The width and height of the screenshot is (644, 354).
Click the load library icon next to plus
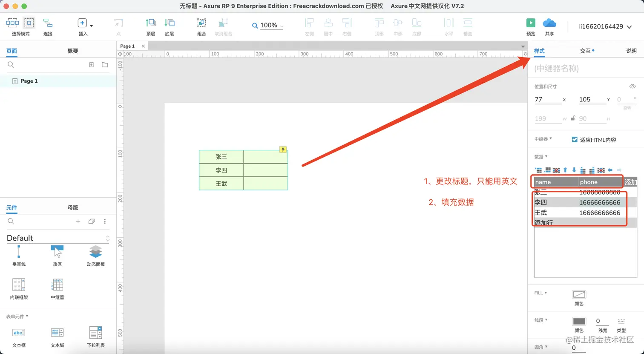tap(92, 221)
